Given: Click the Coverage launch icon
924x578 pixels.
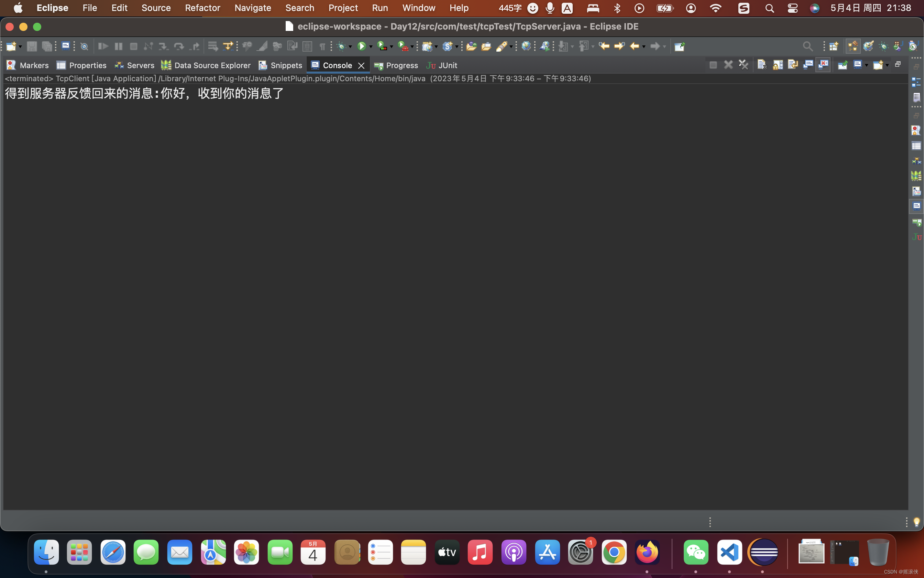Looking at the screenshot, I should (382, 46).
